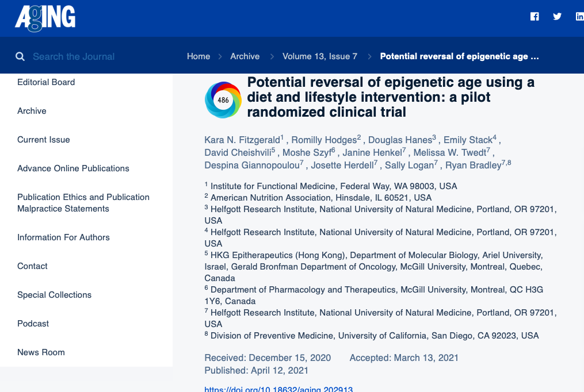
Task: Open the Podcast sidebar link
Action: point(33,324)
